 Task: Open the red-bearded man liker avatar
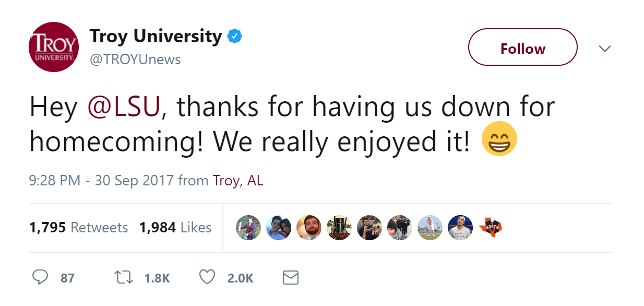(x=309, y=228)
